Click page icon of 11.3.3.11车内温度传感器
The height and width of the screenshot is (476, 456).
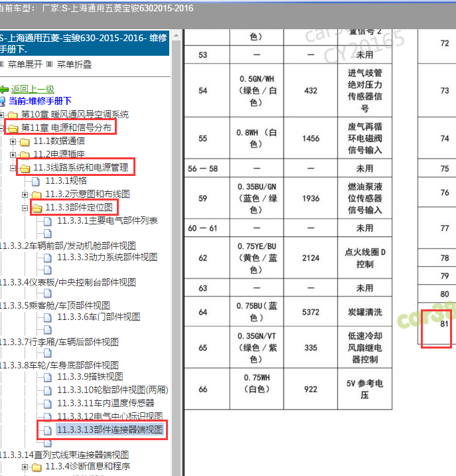(48, 404)
